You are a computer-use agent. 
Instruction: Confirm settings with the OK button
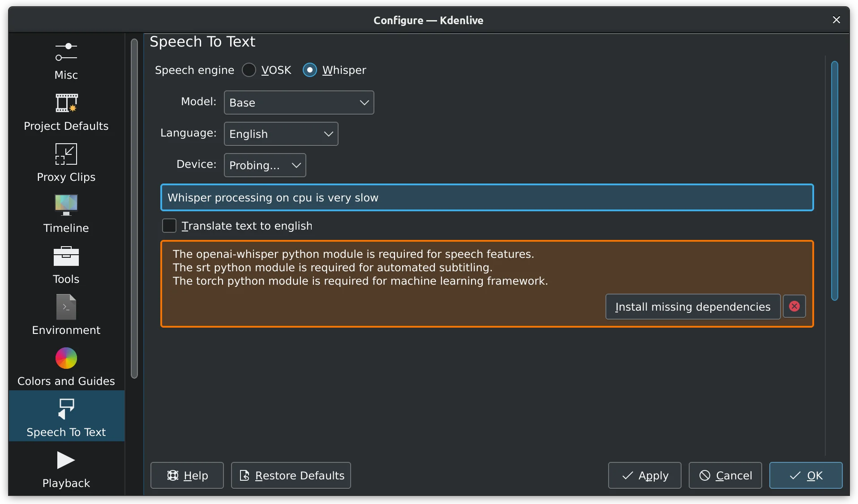pos(806,475)
